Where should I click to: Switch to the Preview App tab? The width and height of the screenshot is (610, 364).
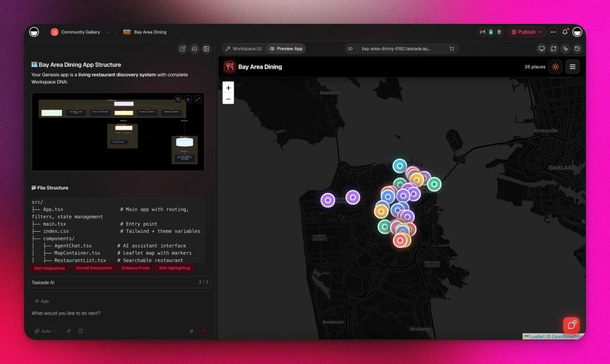(286, 49)
